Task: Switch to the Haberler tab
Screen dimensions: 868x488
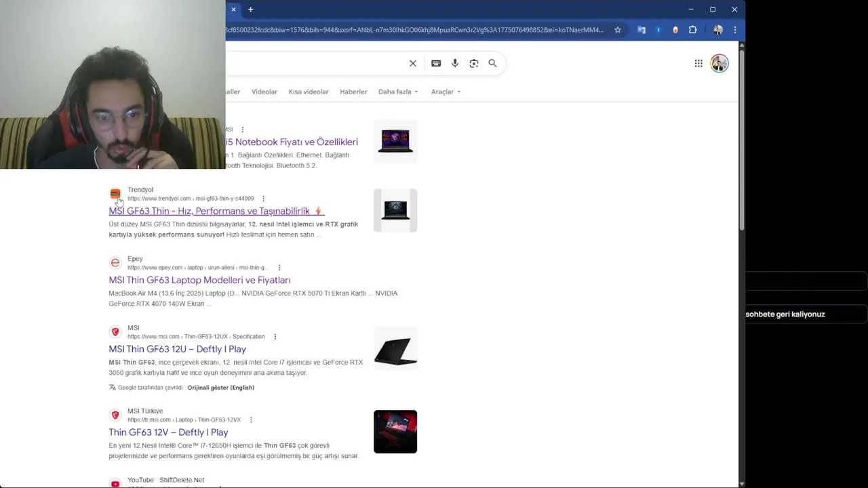Action: tap(353, 91)
